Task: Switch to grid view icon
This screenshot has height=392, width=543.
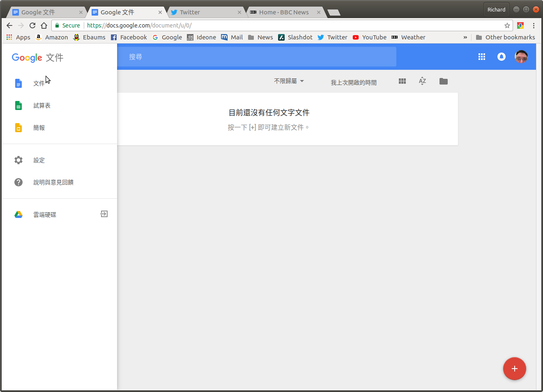Action: [x=402, y=81]
